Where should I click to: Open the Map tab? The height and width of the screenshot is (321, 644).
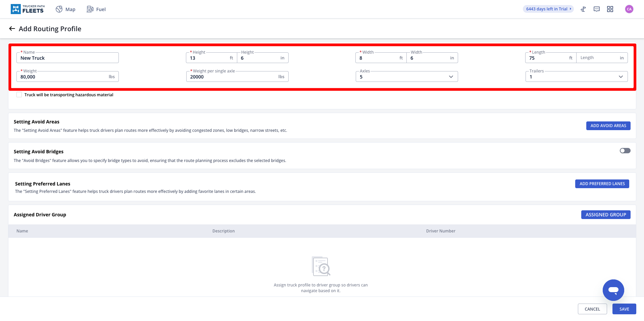66,9
